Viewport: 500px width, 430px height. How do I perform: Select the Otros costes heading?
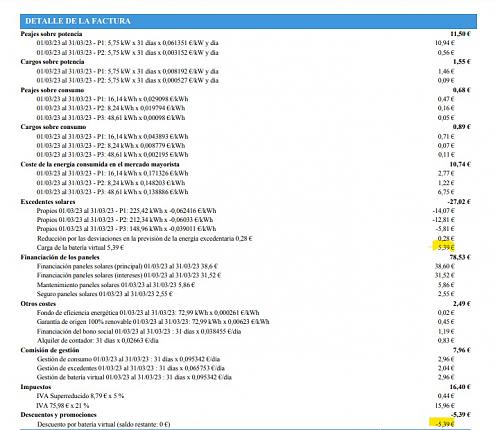click(x=38, y=304)
